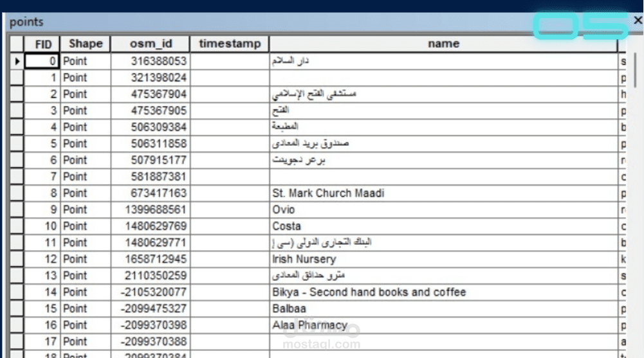
Task: Select the osm_id column header
Action: [x=151, y=44]
